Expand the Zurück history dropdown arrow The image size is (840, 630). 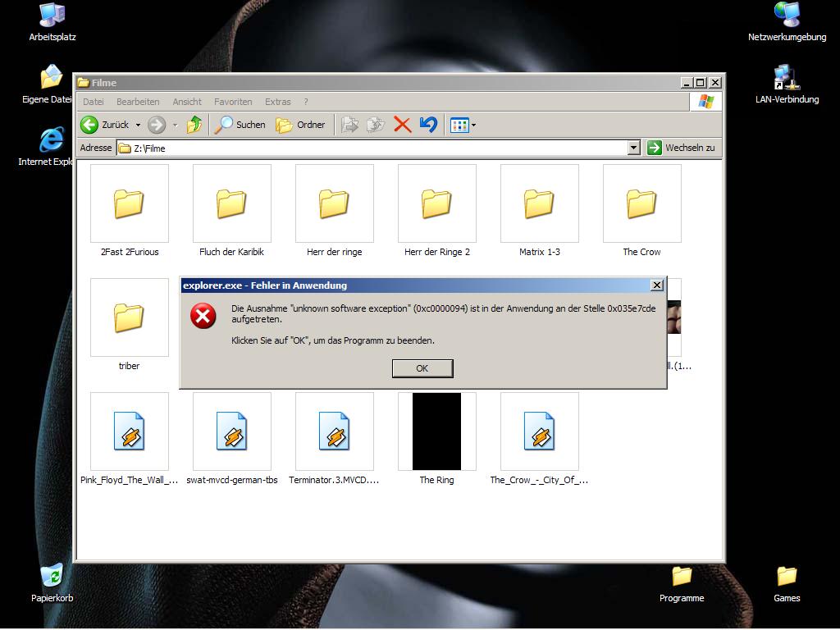tap(138, 126)
